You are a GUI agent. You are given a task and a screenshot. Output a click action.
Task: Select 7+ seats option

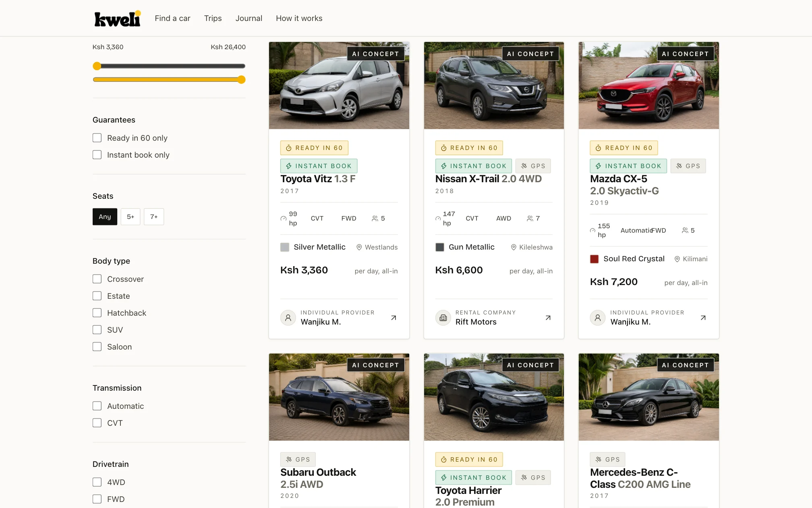click(154, 217)
